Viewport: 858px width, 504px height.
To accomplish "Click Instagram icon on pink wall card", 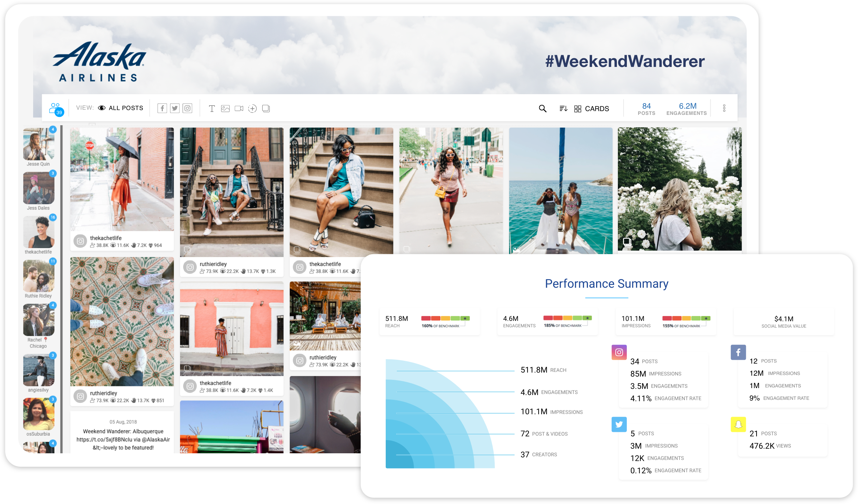I will [x=190, y=386].
